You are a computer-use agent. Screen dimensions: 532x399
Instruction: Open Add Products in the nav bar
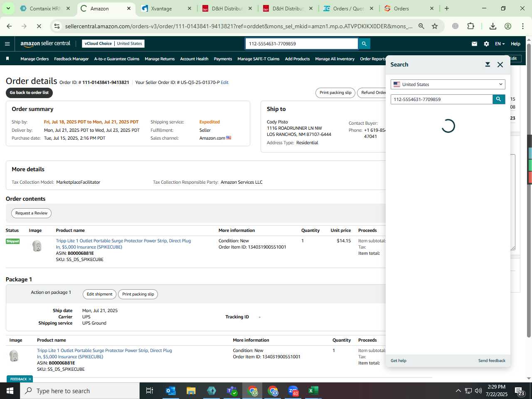pos(297,59)
